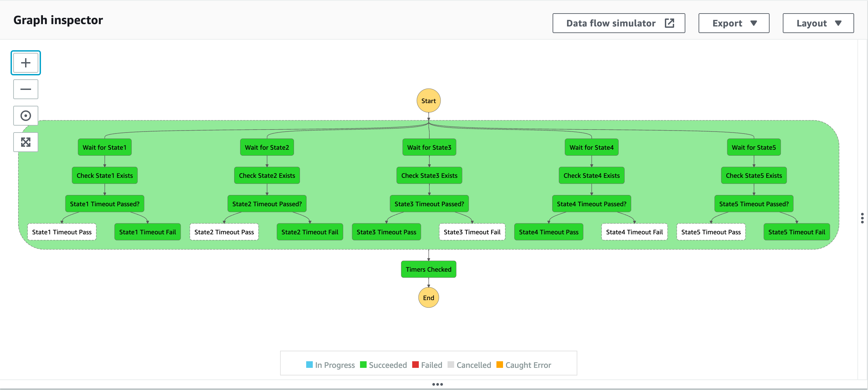Open the Data flow simulator

pyautogui.click(x=611, y=23)
